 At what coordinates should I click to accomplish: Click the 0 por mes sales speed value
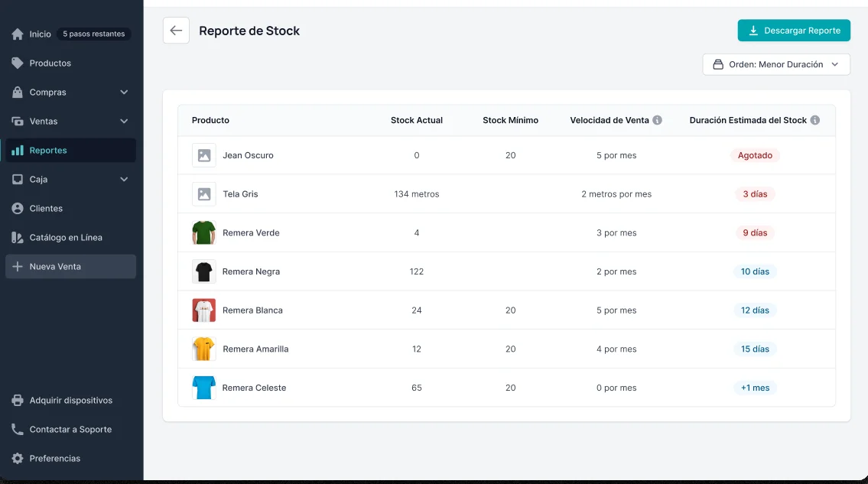tap(616, 388)
